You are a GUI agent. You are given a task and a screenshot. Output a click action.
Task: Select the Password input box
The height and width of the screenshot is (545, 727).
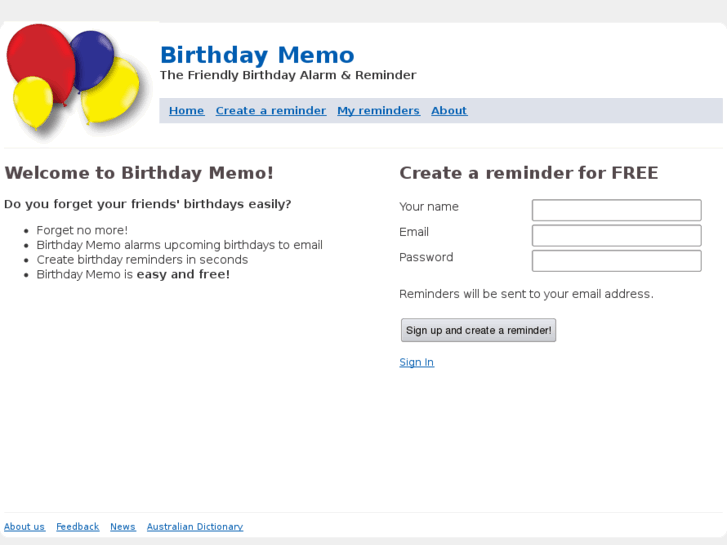pyautogui.click(x=616, y=261)
